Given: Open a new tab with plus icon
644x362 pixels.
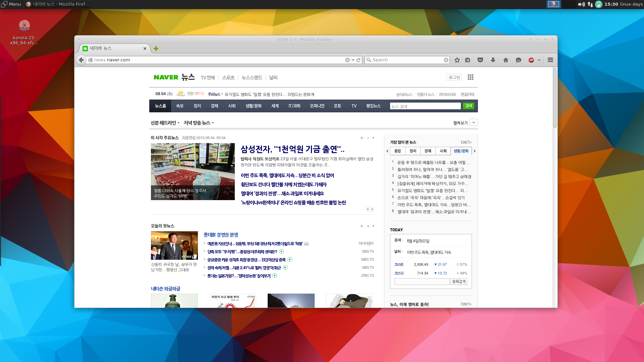Looking at the screenshot, I should (x=156, y=49).
